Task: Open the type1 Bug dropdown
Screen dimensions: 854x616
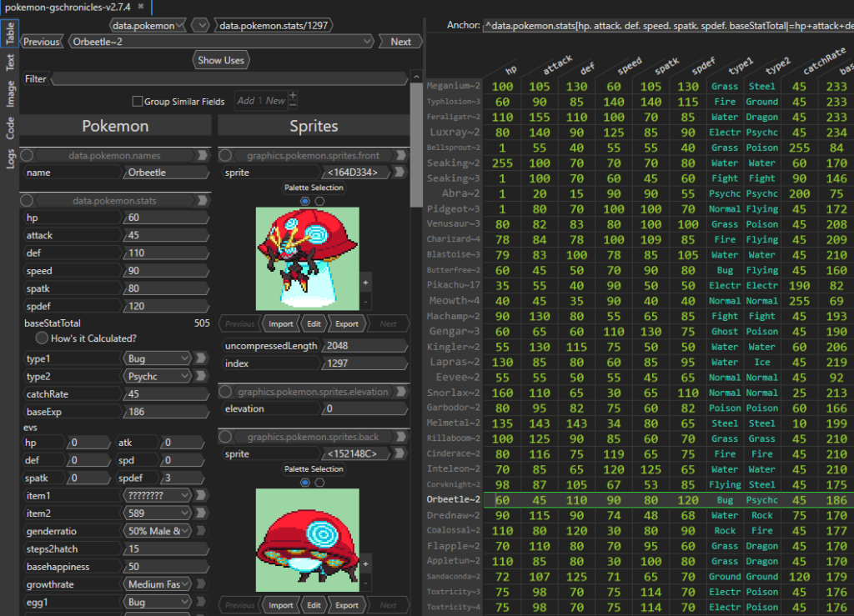Action: point(158,358)
